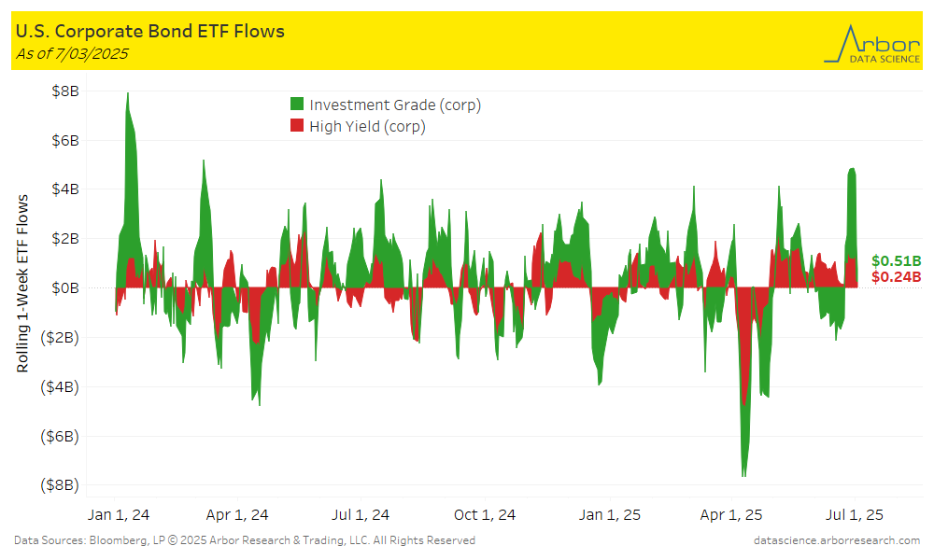This screenshot has width=934, height=560.
Task: Select the red $0.24B end value label
Action: click(896, 276)
